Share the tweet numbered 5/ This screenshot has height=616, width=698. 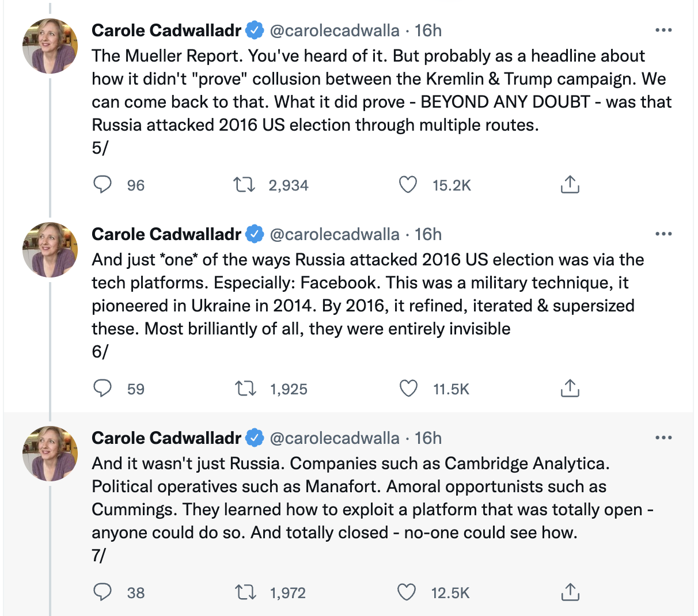[570, 185]
